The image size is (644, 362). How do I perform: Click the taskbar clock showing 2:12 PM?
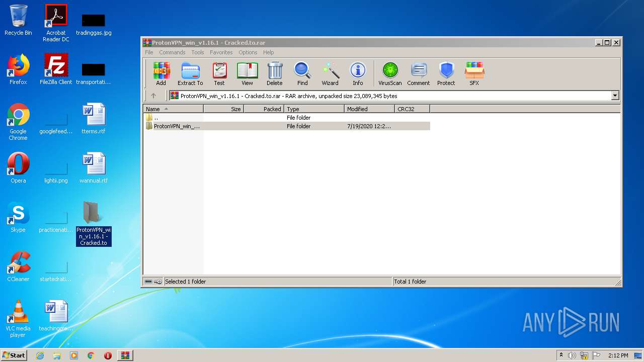coord(618,355)
